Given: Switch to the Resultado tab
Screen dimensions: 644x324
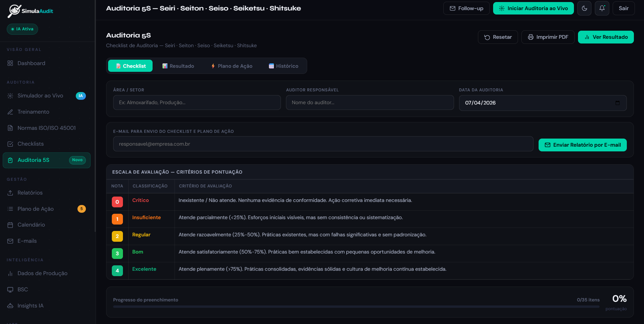Looking at the screenshot, I should [179, 66].
